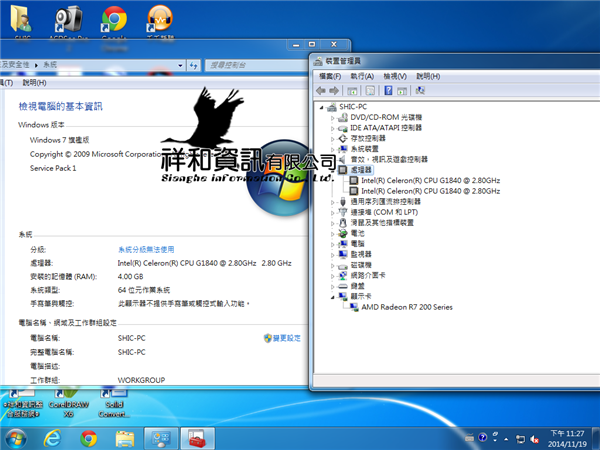Click the System breadcrumb in address bar

tap(50, 65)
